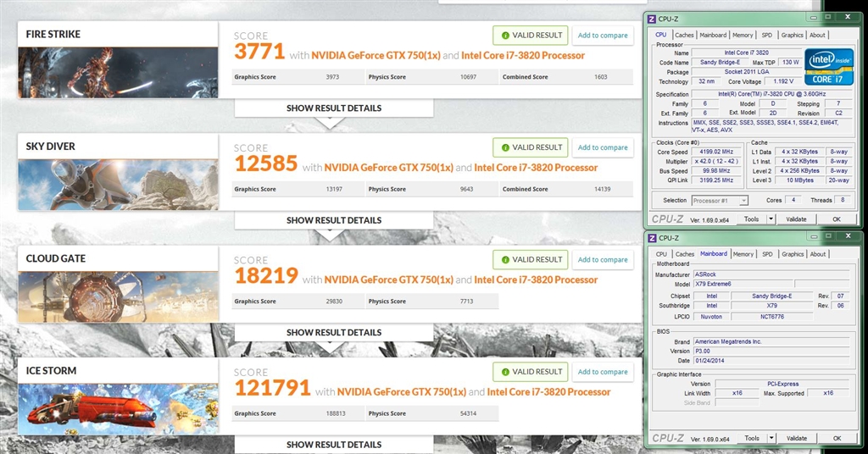868x454 pixels.
Task: Click Sky Diver score 12585
Action: [265, 163]
